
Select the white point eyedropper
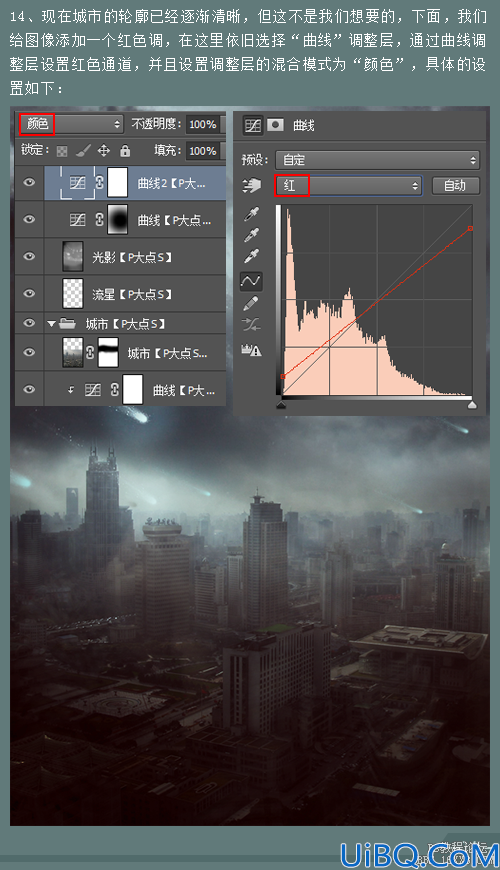tap(251, 256)
